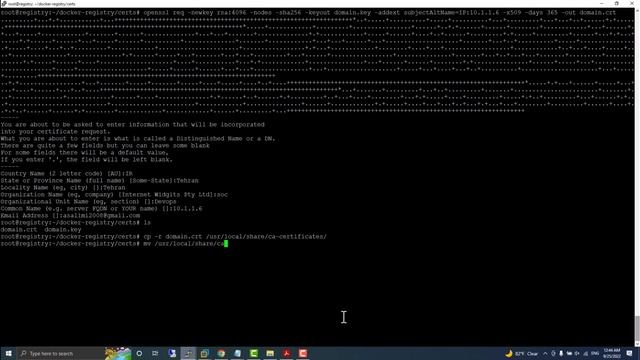640x360 pixels.
Task: Click the microphone icon in system tray
Action: [x=561, y=353]
